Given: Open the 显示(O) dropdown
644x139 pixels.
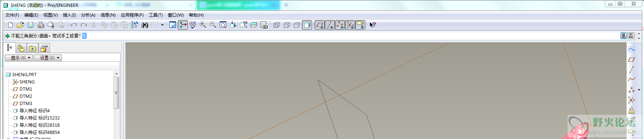Looking at the screenshot, I should click(x=19, y=58).
